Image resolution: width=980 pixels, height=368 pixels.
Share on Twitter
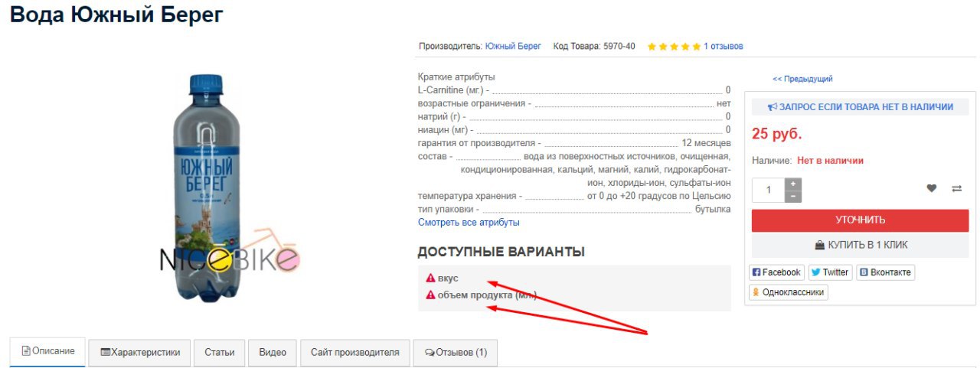[x=830, y=272]
